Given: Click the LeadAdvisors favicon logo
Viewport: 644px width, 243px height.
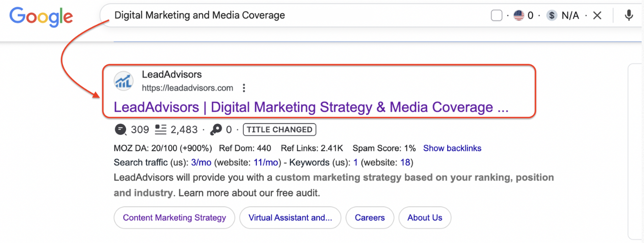Looking at the screenshot, I should click(x=123, y=81).
